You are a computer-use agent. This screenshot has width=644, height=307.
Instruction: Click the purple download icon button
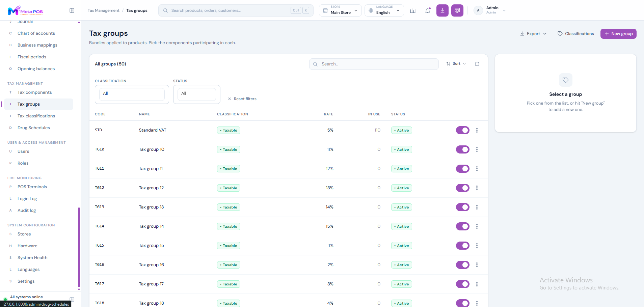(442, 10)
